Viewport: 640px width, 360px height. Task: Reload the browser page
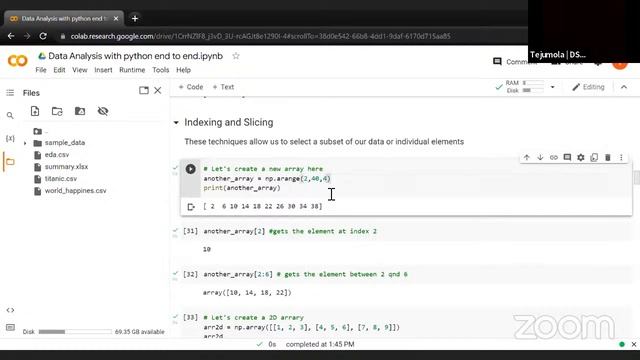tap(43, 36)
